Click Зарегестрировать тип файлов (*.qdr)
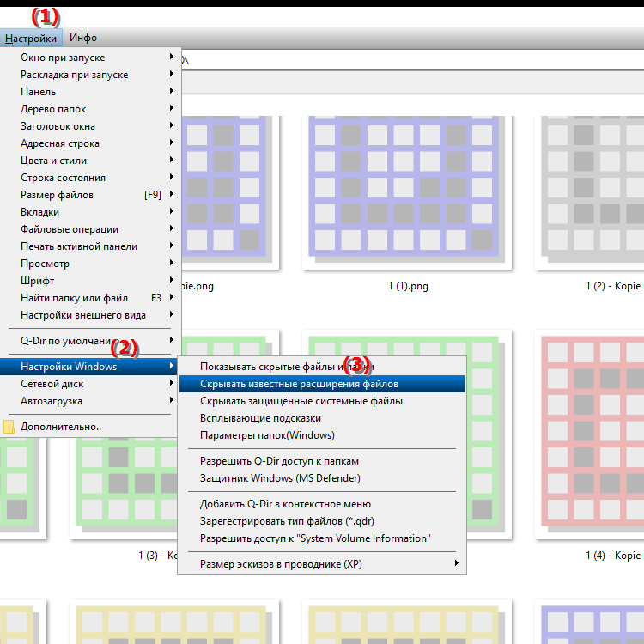 pyautogui.click(x=322, y=521)
